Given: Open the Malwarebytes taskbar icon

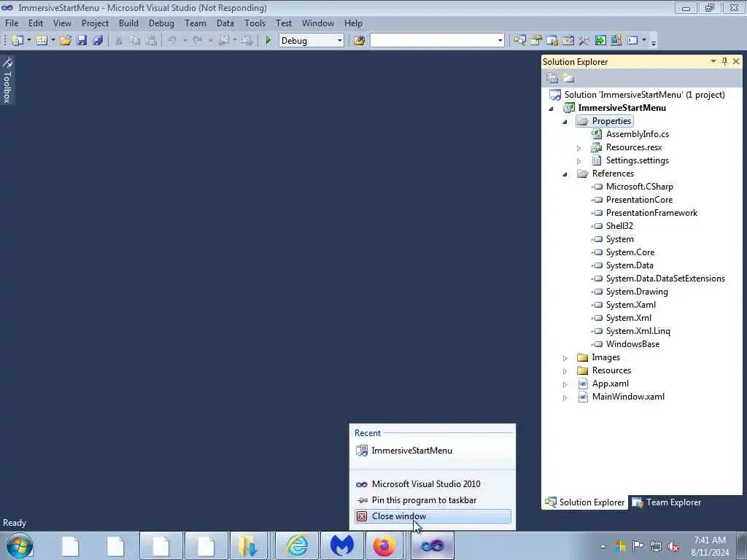Looking at the screenshot, I should [341, 545].
